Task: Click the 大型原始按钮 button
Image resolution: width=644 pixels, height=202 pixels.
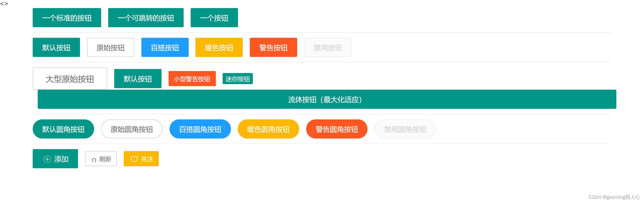Action: (70, 79)
